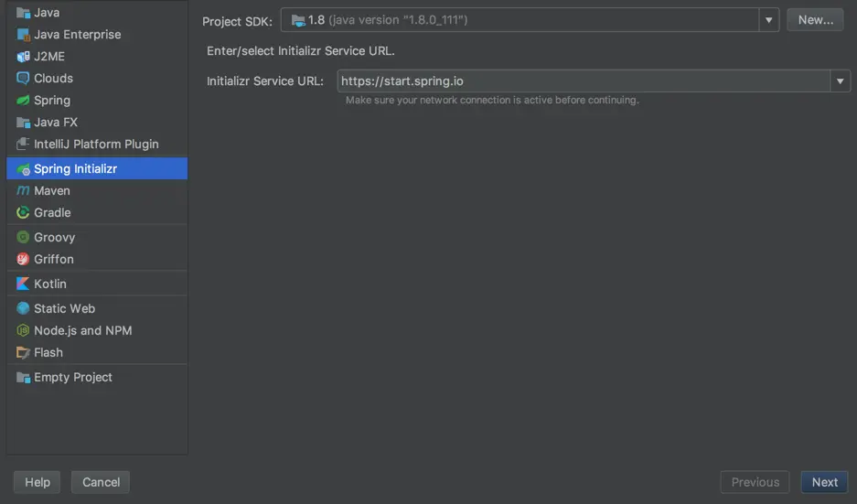The image size is (857, 504).
Task: Select the Empty Project label
Action: 73,377
